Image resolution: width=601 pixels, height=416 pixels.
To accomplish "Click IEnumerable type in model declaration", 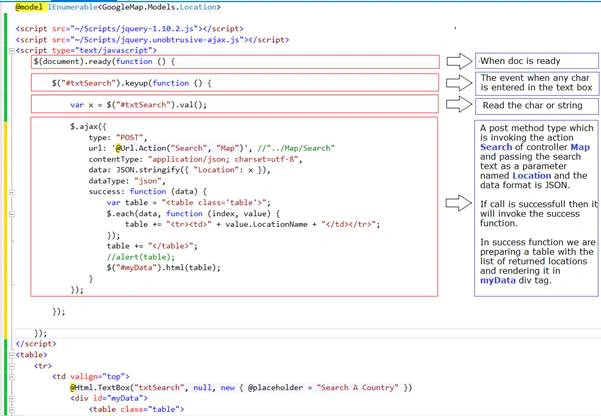I will tap(72, 7).
